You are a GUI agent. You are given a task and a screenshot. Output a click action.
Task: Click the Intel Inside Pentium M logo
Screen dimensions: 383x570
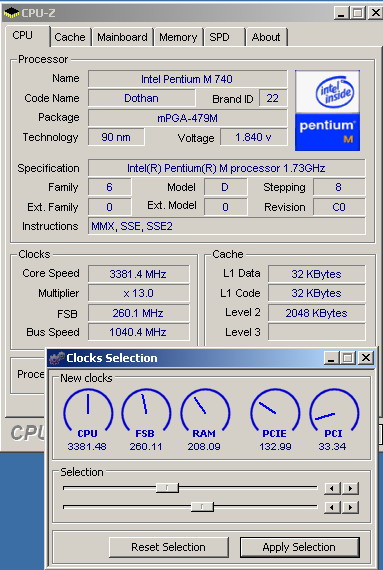(327, 111)
